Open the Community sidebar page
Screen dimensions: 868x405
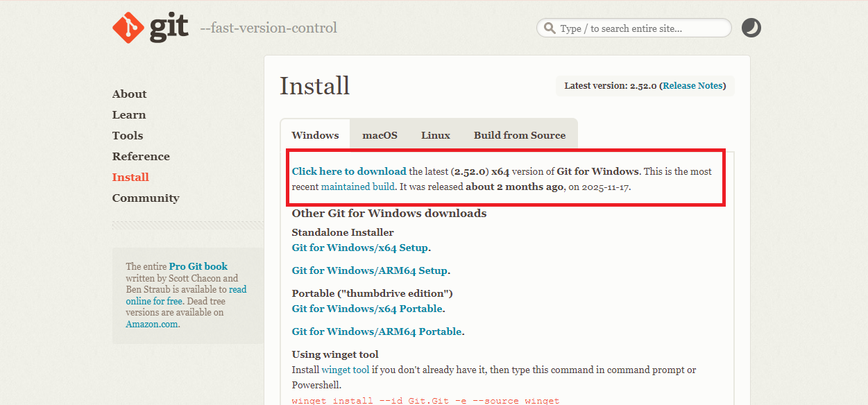click(x=146, y=198)
